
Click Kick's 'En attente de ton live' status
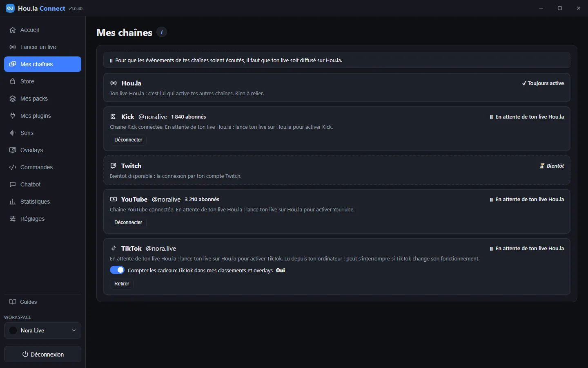pos(527,117)
